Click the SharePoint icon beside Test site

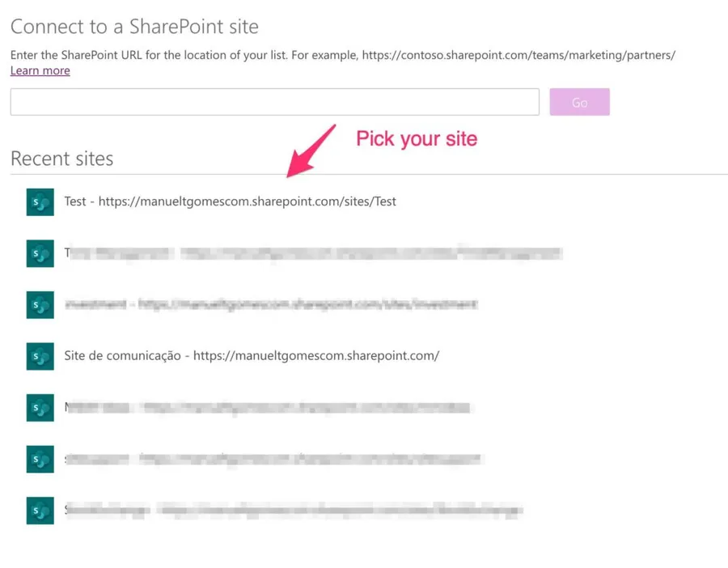click(x=40, y=202)
